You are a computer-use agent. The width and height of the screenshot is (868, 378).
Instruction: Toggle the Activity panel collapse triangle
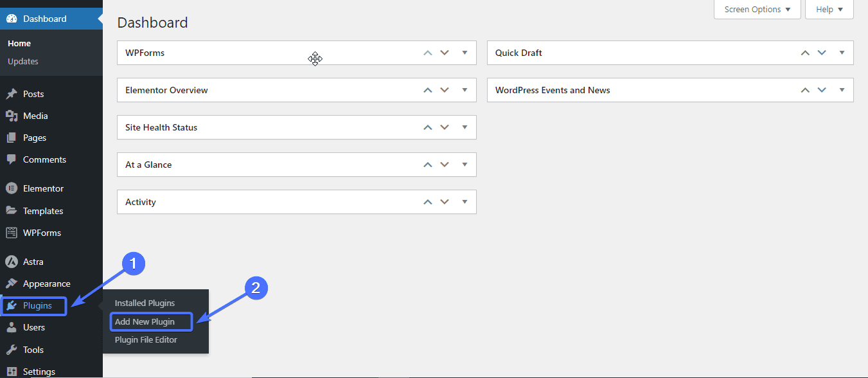[x=465, y=202]
